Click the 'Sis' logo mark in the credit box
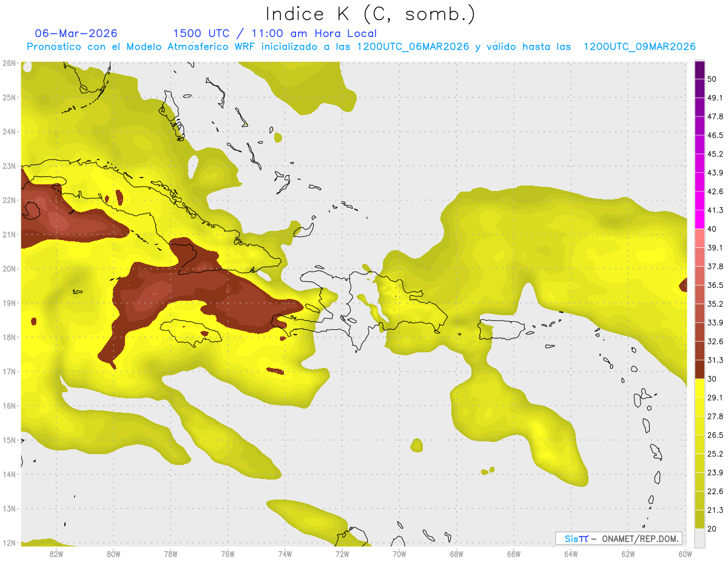The image size is (728, 562). (x=576, y=538)
